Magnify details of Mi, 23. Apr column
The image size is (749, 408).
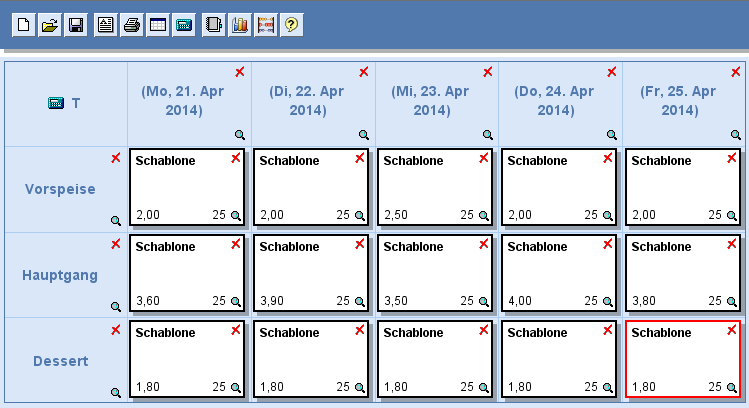click(x=488, y=135)
